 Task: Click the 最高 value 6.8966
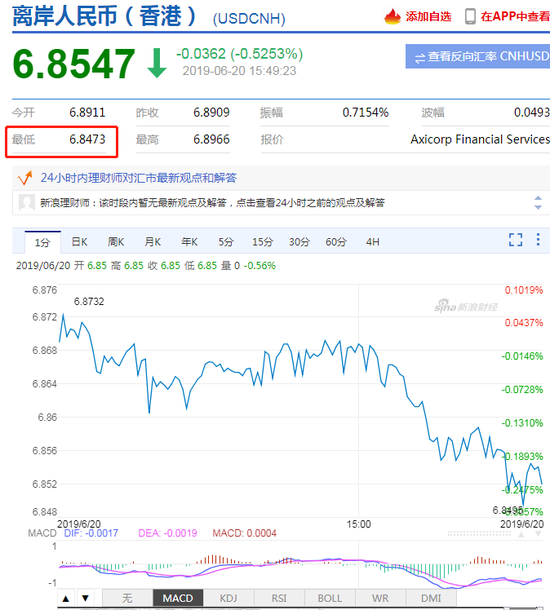click(x=212, y=139)
